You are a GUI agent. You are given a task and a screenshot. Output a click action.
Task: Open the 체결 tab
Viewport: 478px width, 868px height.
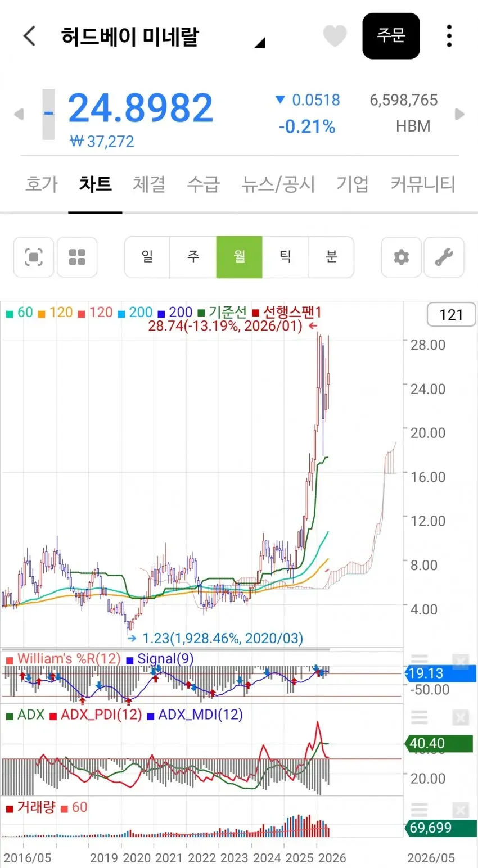tap(149, 184)
